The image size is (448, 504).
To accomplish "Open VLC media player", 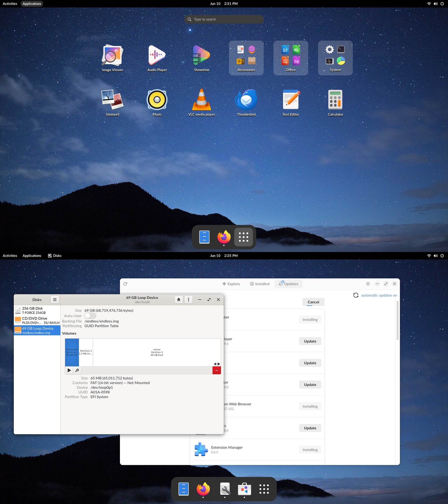I will [202, 103].
